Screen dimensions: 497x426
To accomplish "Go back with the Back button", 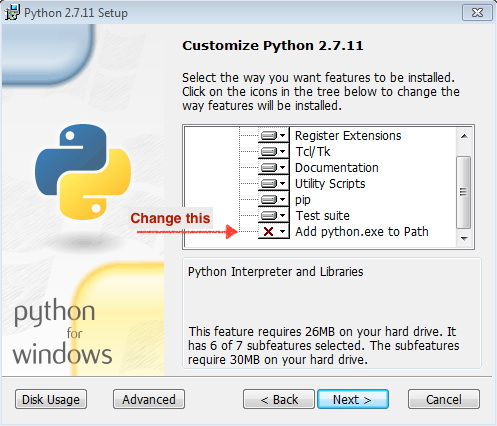I will [x=279, y=399].
